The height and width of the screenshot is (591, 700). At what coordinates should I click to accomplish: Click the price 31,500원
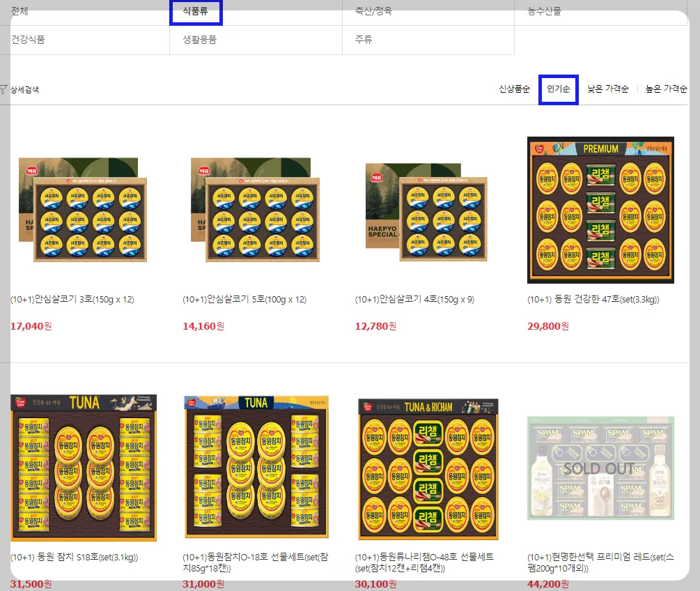click(x=31, y=584)
